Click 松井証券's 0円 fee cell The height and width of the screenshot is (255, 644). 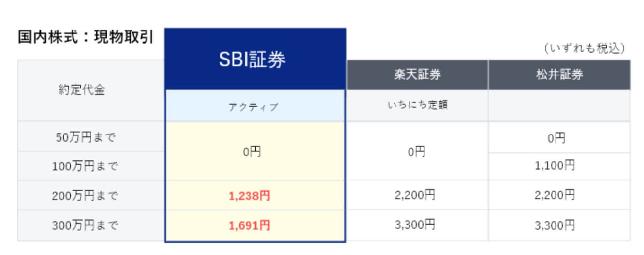point(559,137)
